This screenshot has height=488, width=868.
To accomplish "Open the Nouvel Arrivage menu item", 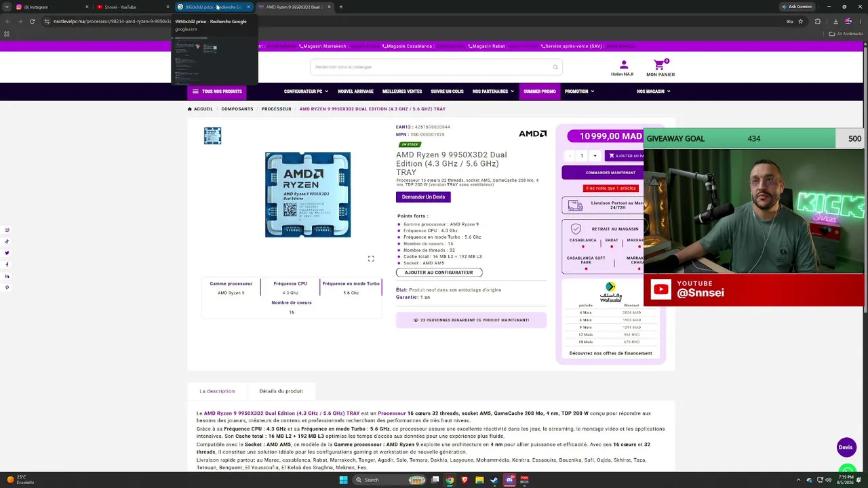I will coord(355,91).
